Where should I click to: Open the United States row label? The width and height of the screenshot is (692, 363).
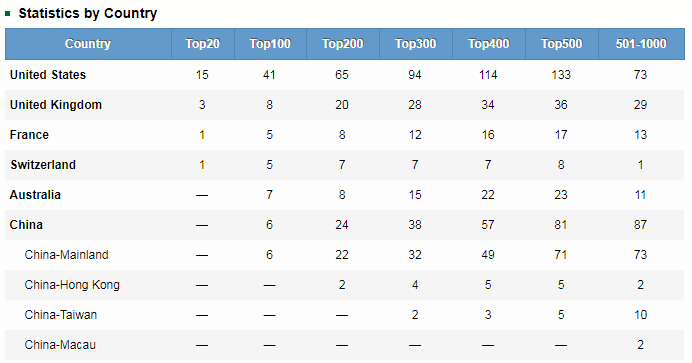[48, 75]
